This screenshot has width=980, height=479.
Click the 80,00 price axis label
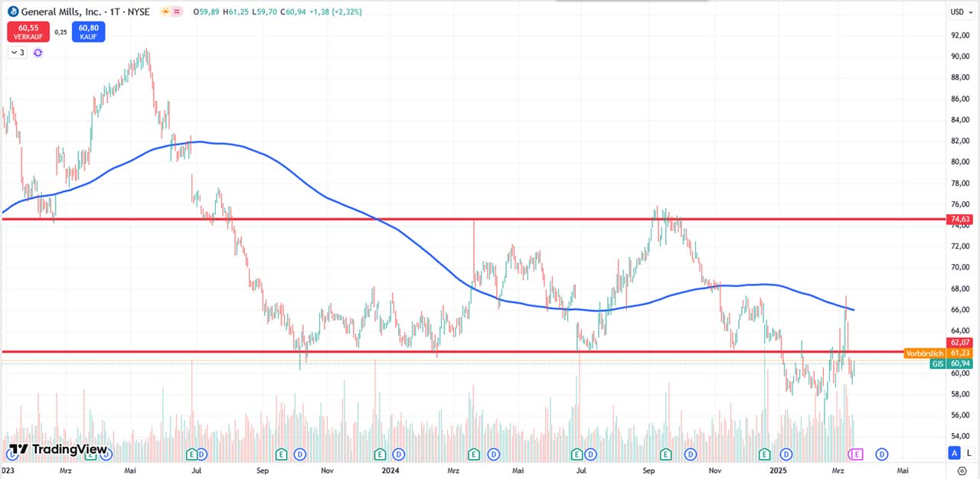tap(959, 161)
